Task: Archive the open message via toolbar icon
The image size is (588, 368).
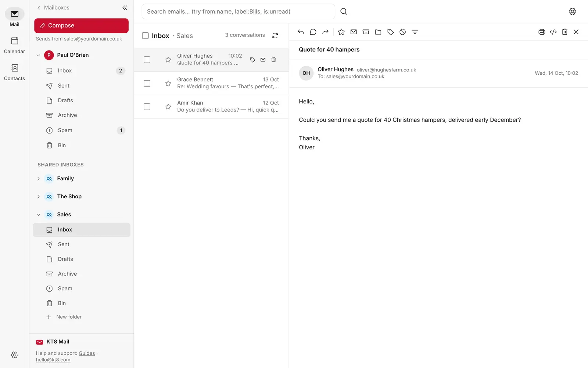Action: pyautogui.click(x=366, y=32)
